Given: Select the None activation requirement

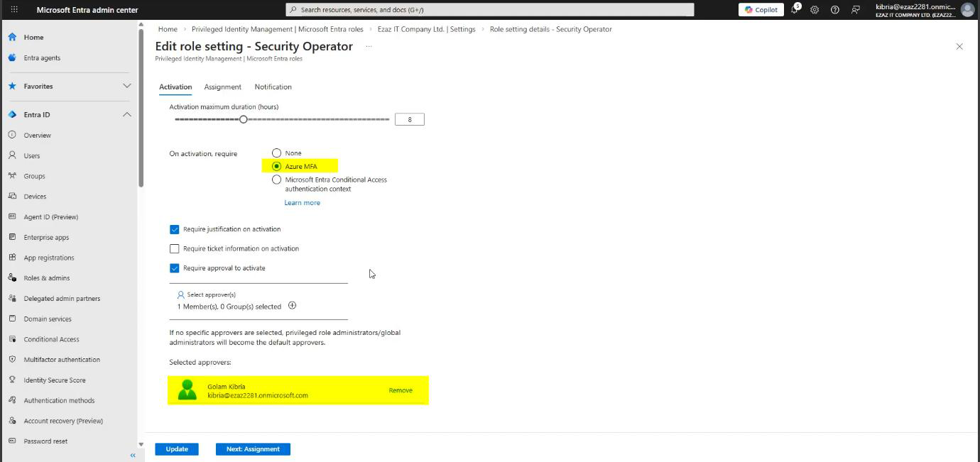Looking at the screenshot, I should [x=277, y=153].
